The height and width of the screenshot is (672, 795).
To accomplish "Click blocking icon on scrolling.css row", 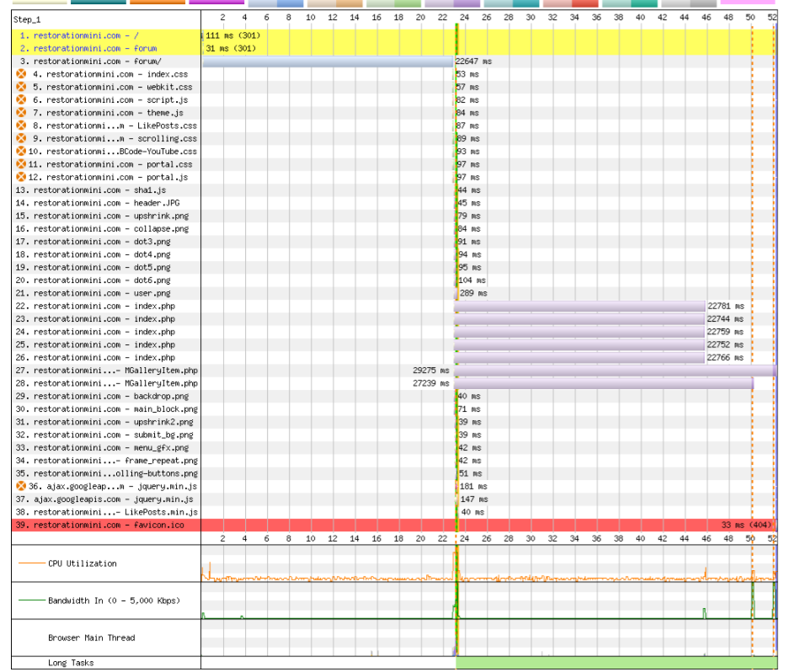I will point(21,138).
